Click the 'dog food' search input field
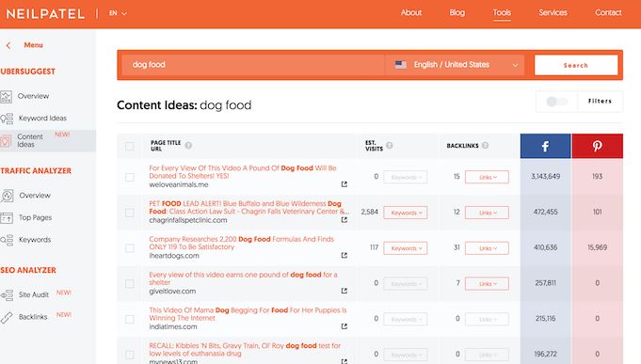 pyautogui.click(x=252, y=65)
